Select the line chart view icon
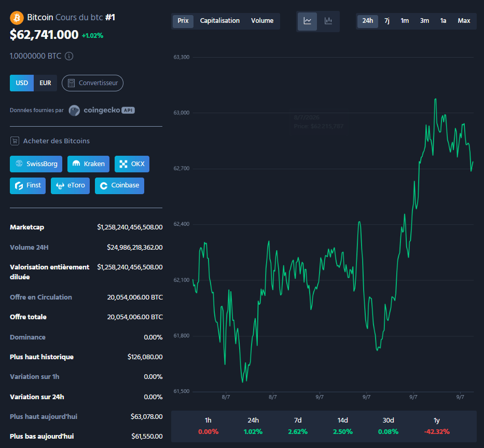 point(308,21)
